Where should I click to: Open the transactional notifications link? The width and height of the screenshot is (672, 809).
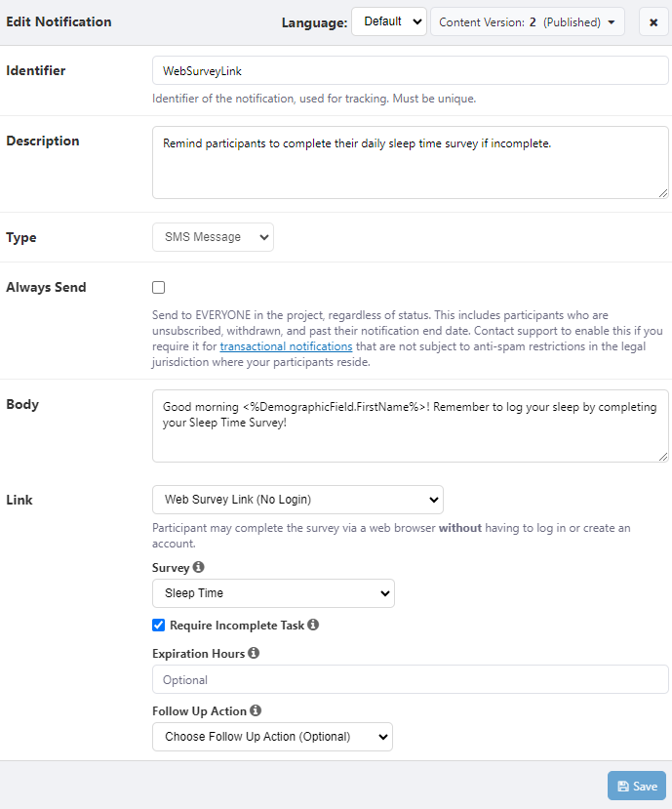click(286, 346)
